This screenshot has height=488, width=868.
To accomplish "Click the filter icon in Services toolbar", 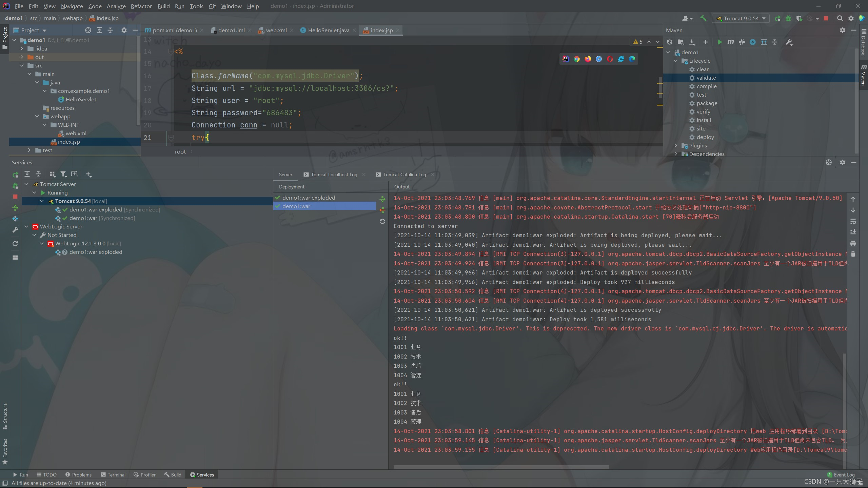I will point(63,174).
